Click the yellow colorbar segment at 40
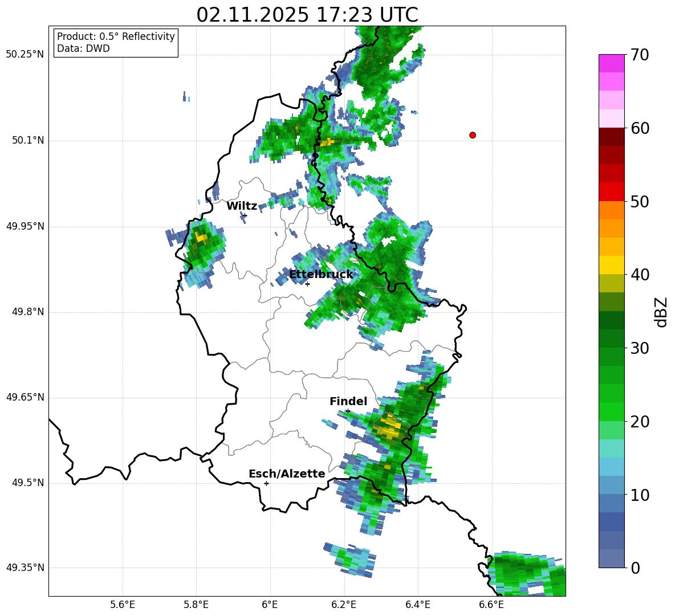The width and height of the screenshot is (675, 616). click(x=611, y=265)
